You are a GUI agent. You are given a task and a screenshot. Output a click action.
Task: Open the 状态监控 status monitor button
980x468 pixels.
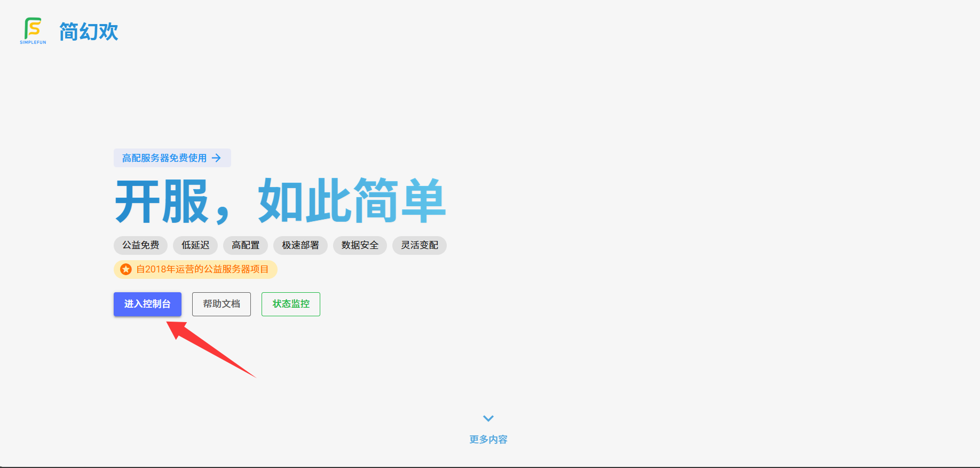pos(291,304)
